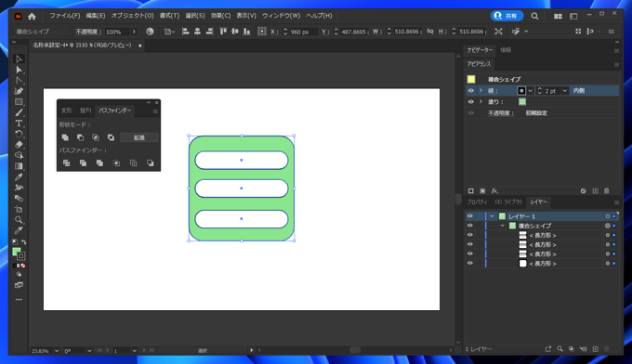
Task: Toggle constrain width and height proportions
Action: (x=430, y=32)
